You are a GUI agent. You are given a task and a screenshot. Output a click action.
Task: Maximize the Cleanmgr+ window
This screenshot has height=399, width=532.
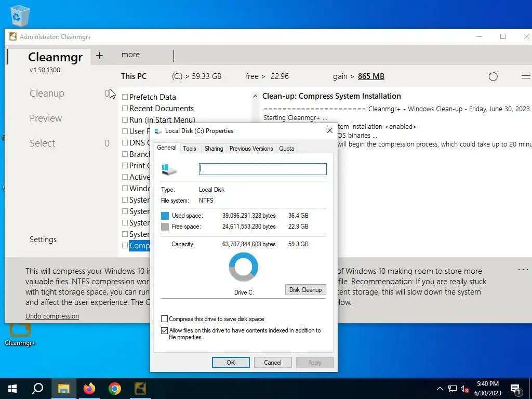(503, 36)
